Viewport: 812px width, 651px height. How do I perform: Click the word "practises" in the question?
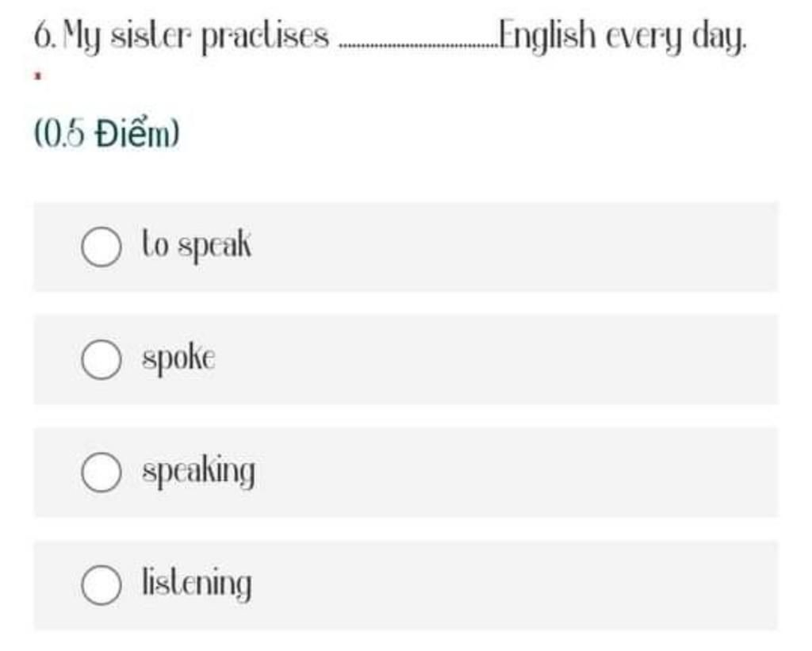[265, 38]
